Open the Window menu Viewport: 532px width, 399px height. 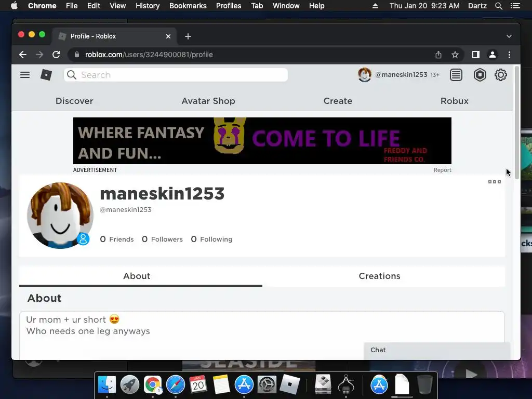pos(286,6)
